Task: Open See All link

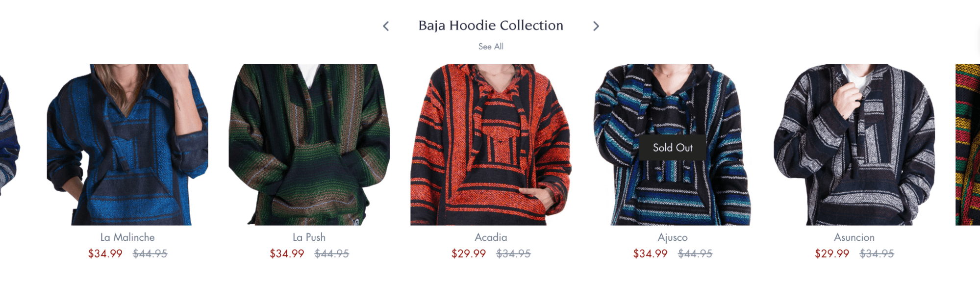Action: click(x=491, y=47)
